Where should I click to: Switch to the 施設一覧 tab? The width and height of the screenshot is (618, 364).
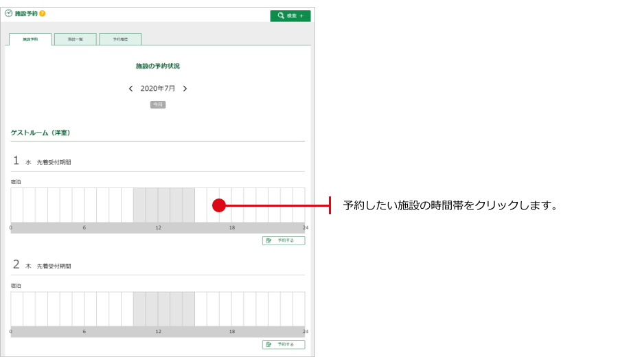pyautogui.click(x=75, y=40)
